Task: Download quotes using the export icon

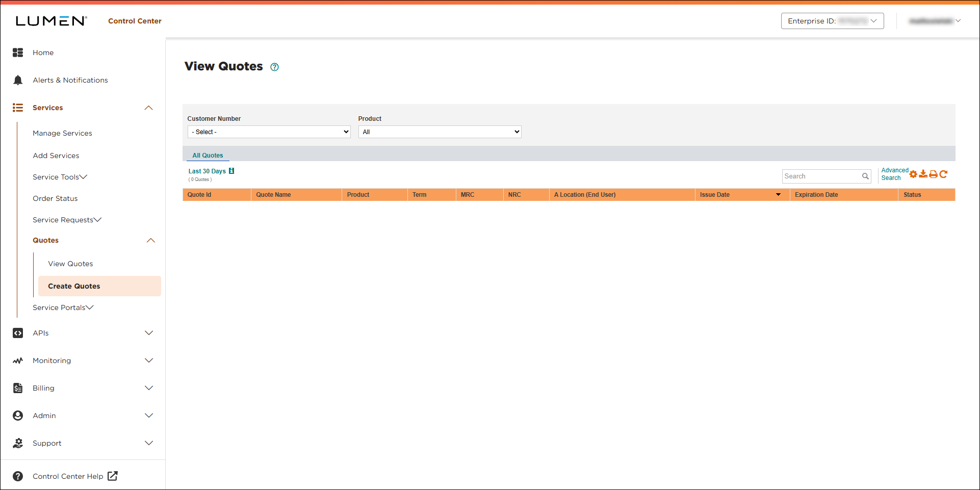Action: [923, 174]
